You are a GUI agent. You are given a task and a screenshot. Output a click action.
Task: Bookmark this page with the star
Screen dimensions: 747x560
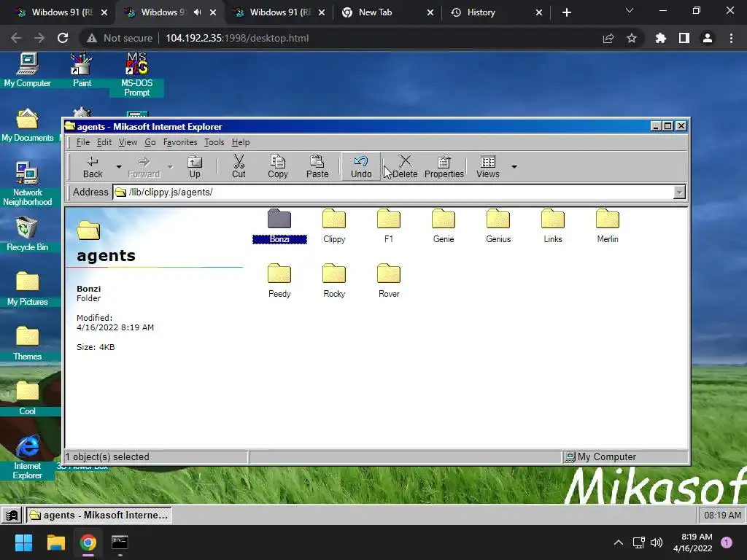click(x=632, y=38)
